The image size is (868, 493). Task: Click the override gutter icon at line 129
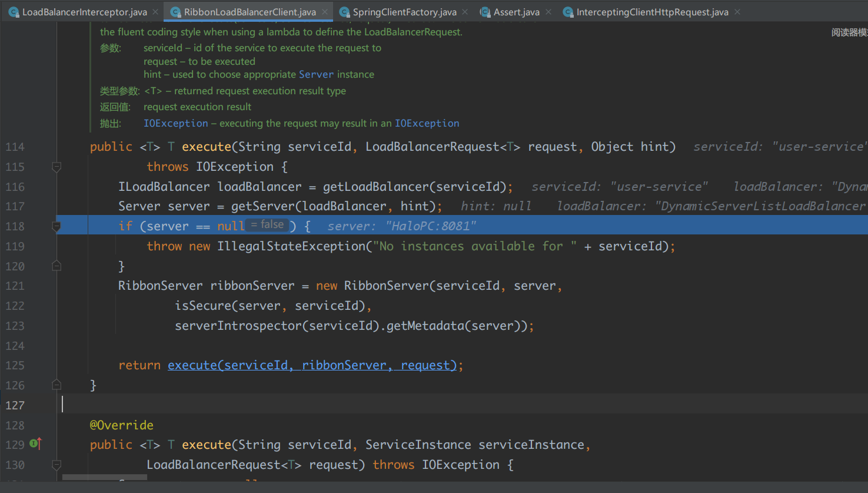click(35, 444)
